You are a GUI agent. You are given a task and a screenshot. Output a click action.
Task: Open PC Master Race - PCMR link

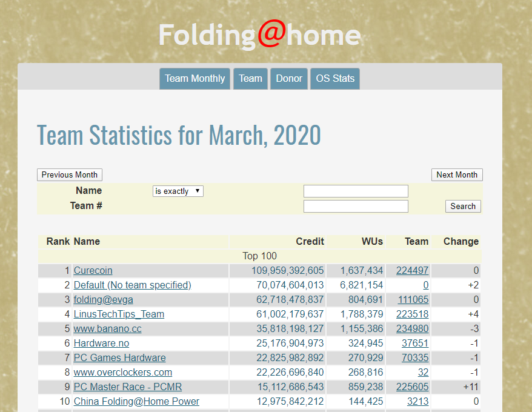[x=127, y=387]
